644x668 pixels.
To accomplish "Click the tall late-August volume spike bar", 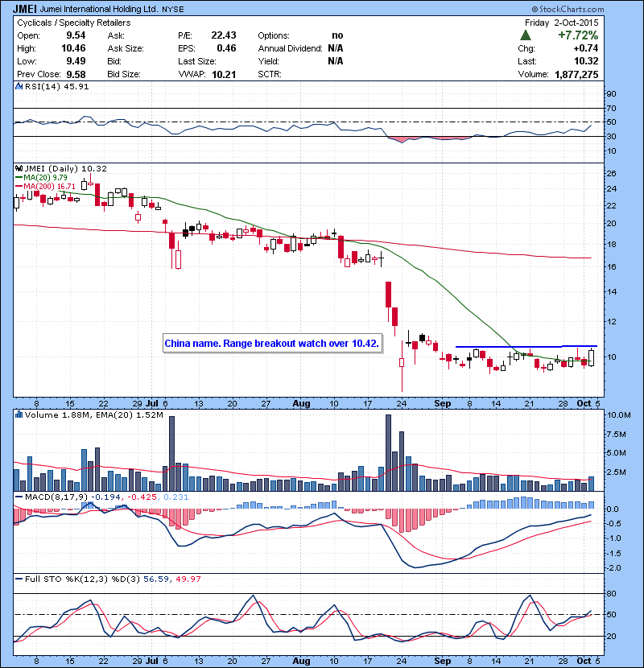I will point(388,452).
